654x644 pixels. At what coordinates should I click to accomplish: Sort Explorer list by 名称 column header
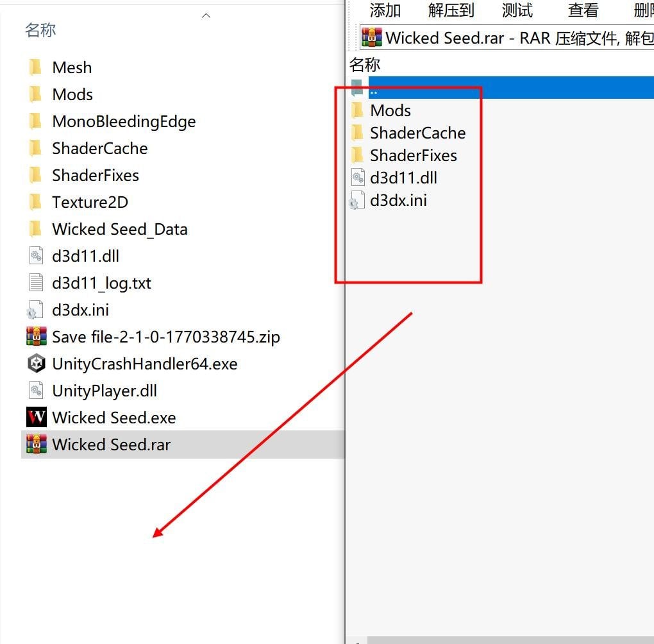(40, 30)
